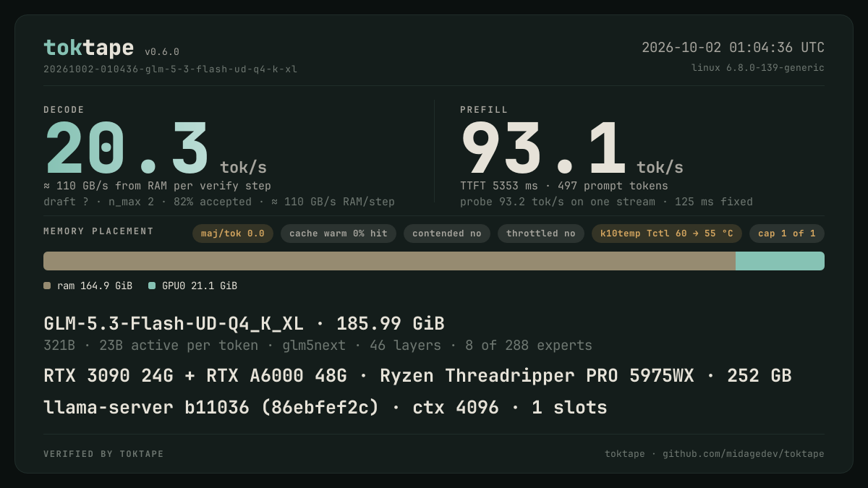Image resolution: width=868 pixels, height=488 pixels.
Task: Click the 'contended no' badge
Action: click(447, 234)
